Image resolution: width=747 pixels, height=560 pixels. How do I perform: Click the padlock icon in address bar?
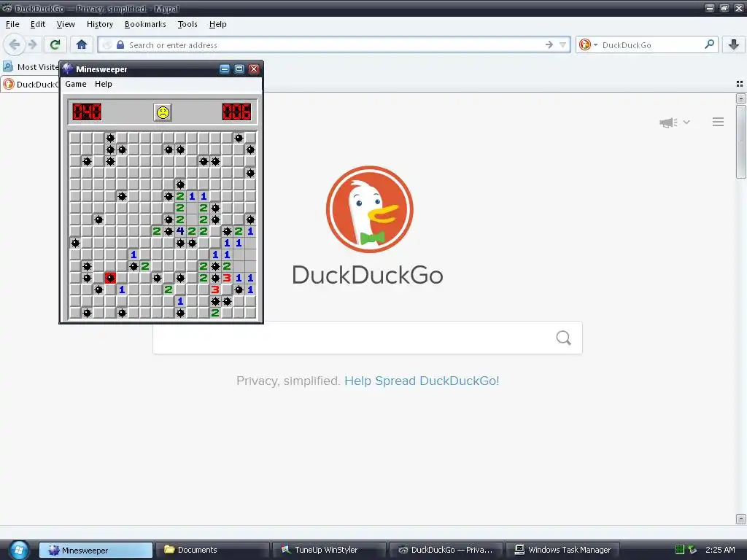[x=120, y=44]
